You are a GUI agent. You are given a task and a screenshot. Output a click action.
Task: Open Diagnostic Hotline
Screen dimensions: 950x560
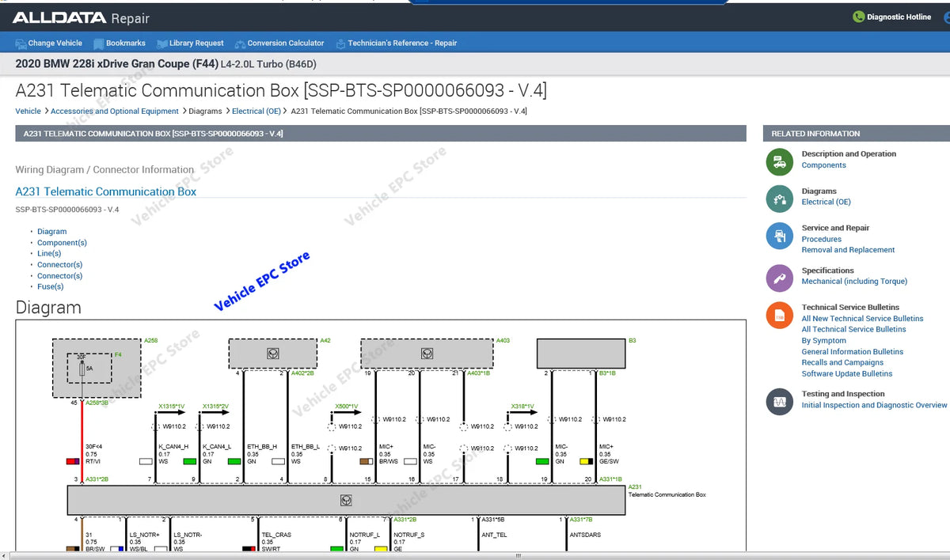899,17
